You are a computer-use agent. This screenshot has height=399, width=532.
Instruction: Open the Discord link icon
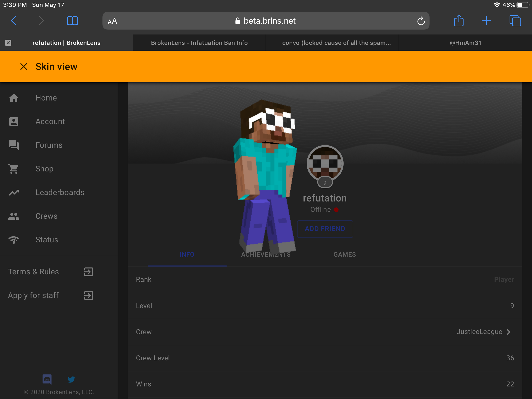[47, 379]
